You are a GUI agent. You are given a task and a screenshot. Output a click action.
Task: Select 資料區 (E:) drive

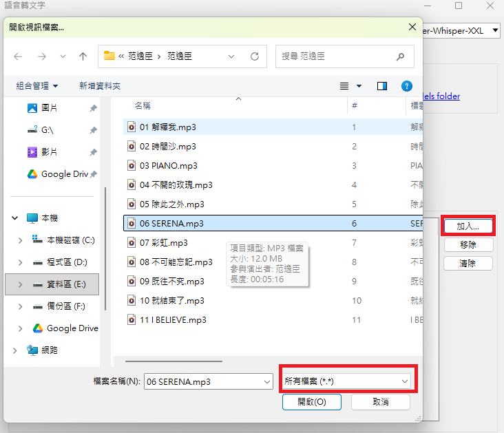click(x=52, y=284)
